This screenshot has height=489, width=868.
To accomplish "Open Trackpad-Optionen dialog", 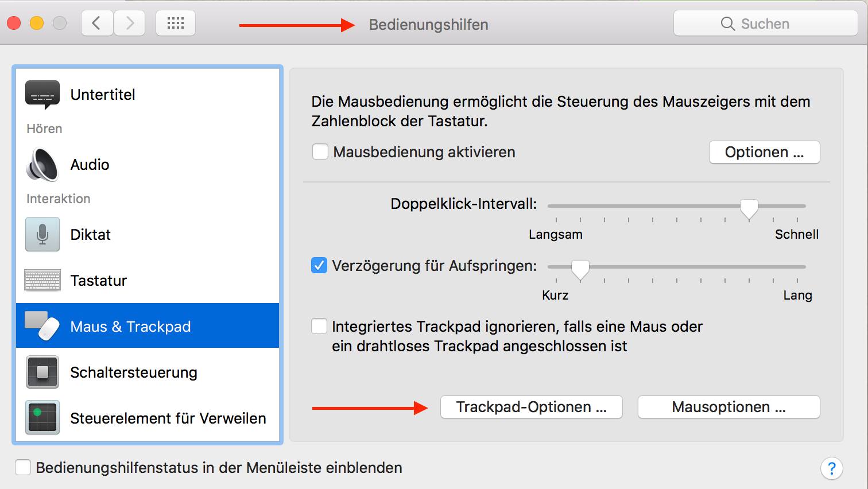I will coord(531,407).
